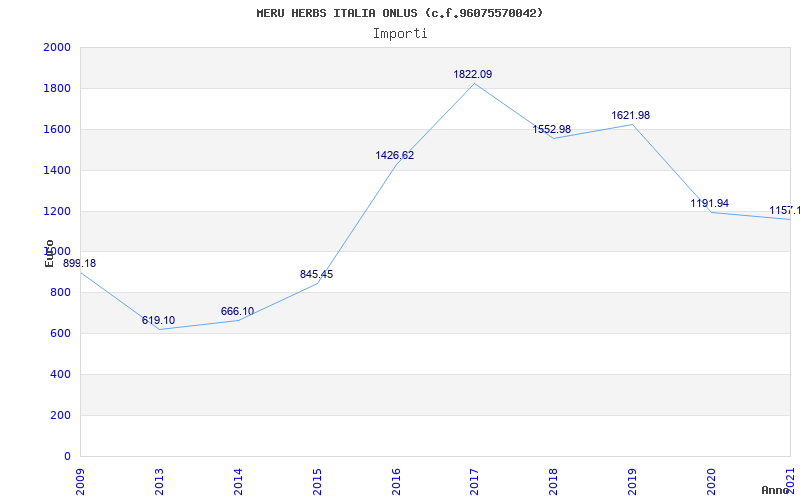The width and height of the screenshot is (800, 500).
Task: Click the Anno x-axis title
Action: [x=776, y=490]
